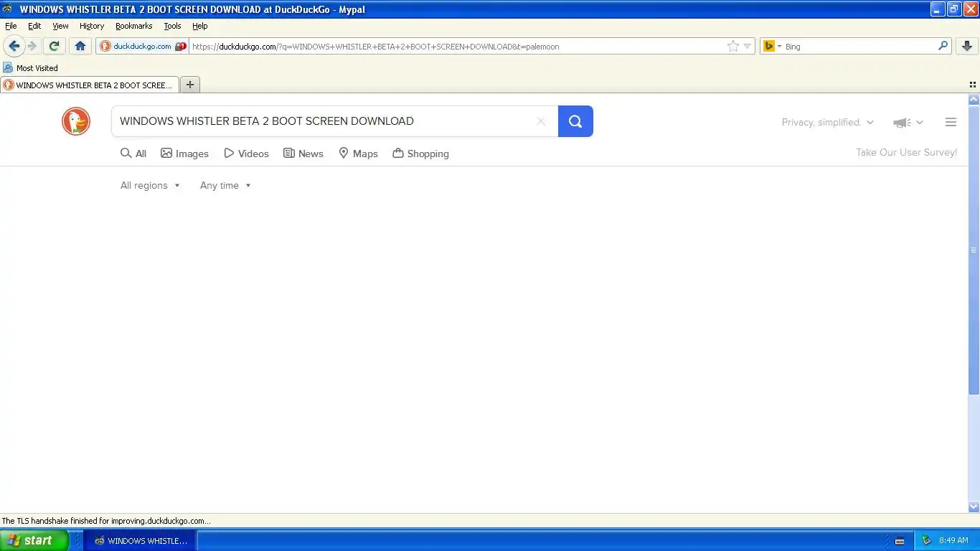Switch to News results
The width and height of the screenshot is (980, 551).
coord(303,154)
